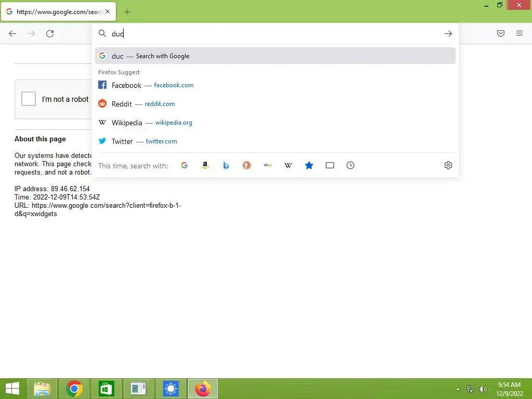
Task: Choose Twitter suggestion
Action: tap(275, 141)
